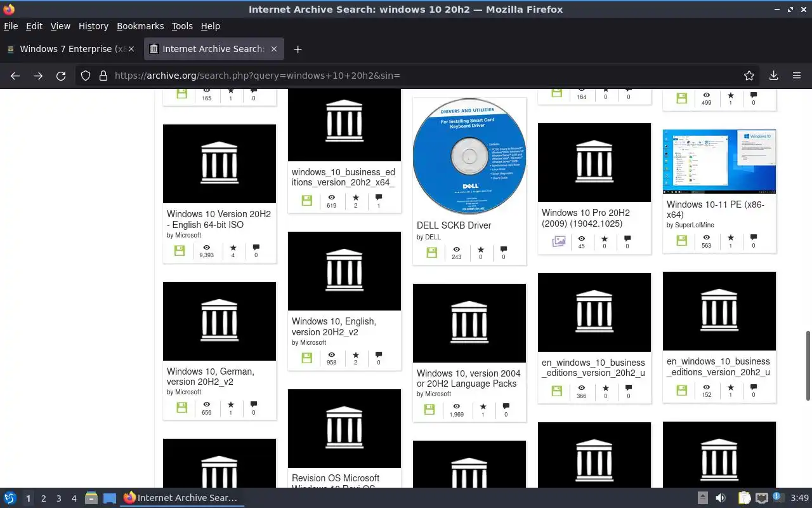Click the page vertical scrollbar thumb
The width and height of the screenshot is (812, 508).
click(x=808, y=366)
